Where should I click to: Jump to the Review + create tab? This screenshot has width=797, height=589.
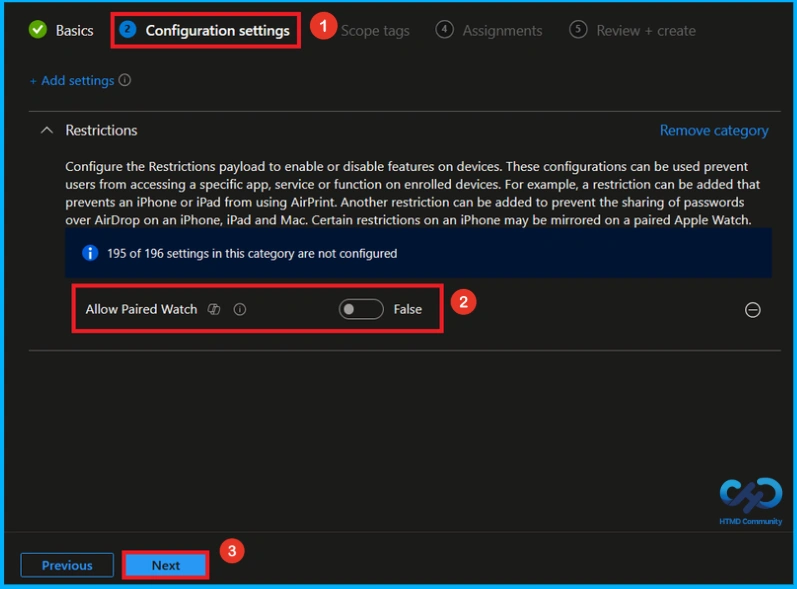coord(632,30)
